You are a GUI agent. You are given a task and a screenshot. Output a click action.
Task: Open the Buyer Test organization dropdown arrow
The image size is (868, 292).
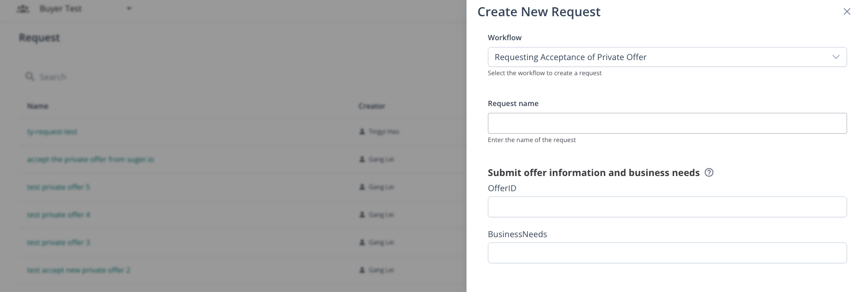[x=129, y=8]
